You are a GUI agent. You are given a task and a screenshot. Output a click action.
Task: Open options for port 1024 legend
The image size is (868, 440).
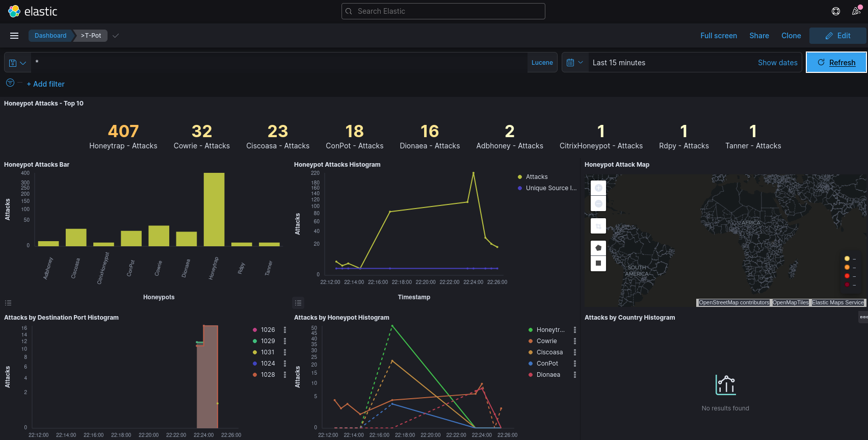tap(285, 364)
